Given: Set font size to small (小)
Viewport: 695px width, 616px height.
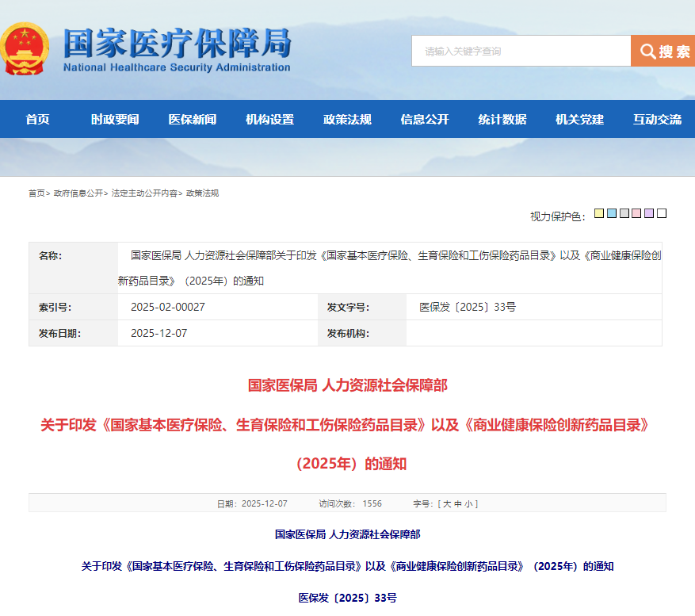Looking at the screenshot, I should pyautogui.click(x=469, y=503).
